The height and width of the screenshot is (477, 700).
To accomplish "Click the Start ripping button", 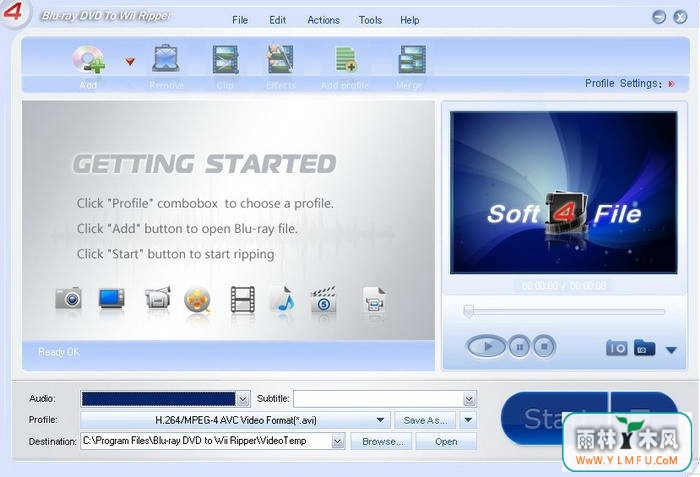I will tap(554, 418).
